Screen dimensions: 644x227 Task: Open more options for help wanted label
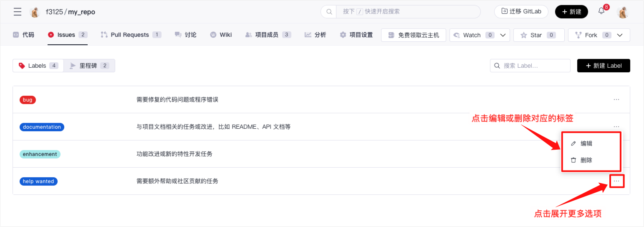(x=617, y=181)
